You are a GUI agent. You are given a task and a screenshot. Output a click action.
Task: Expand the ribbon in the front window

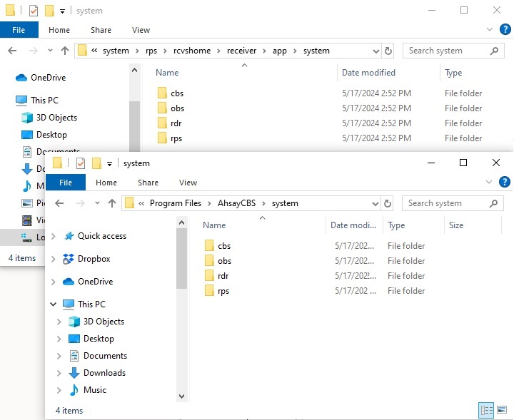[490, 183]
